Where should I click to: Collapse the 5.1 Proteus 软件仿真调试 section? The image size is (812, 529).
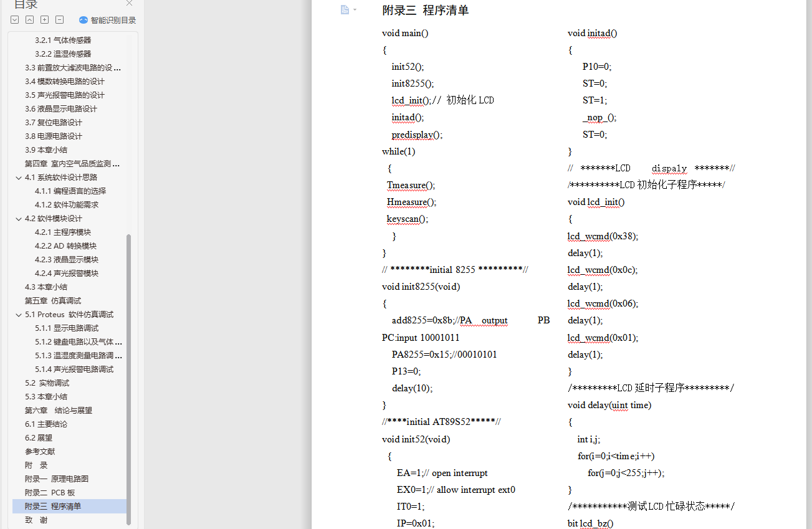click(x=18, y=315)
